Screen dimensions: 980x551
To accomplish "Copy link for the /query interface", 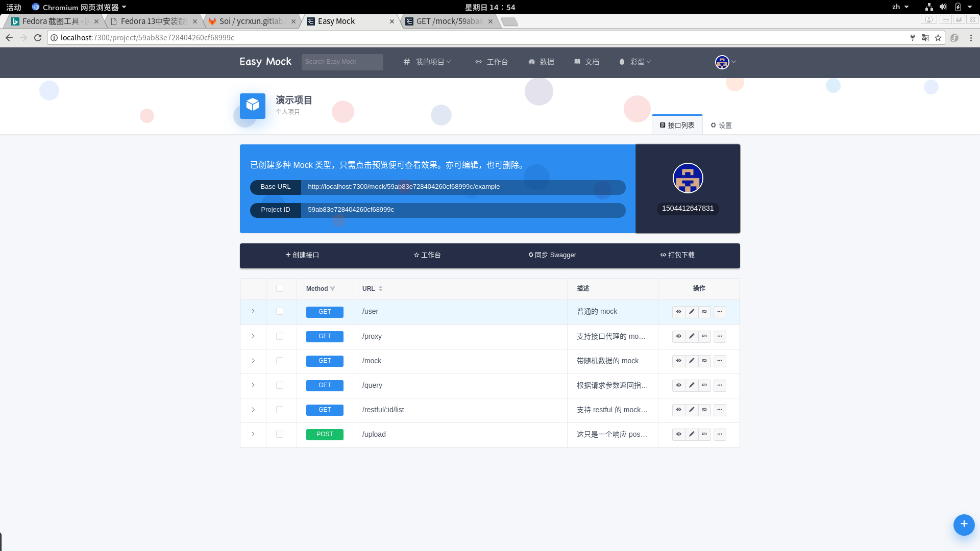I will coord(704,385).
